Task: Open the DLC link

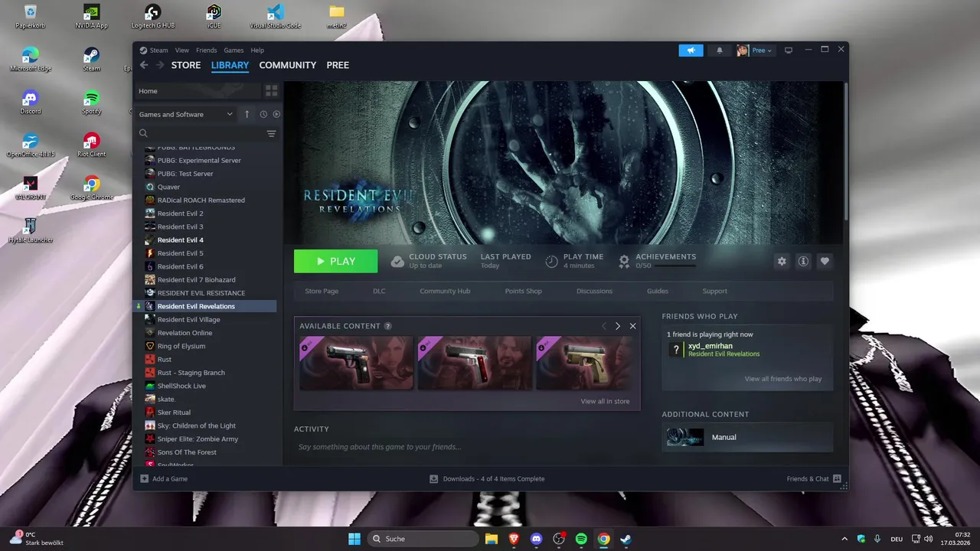Action: click(x=379, y=291)
